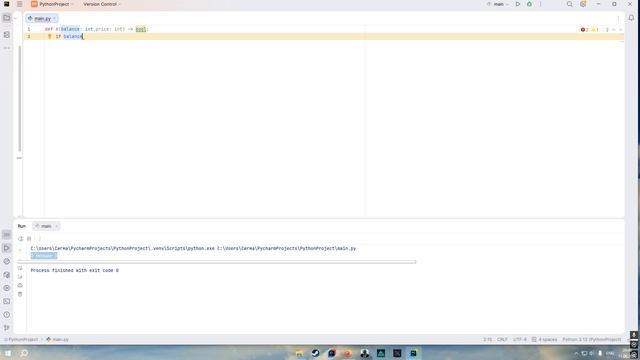Screen dimensions: 640x360
Task: Show more tool windows ellipsis in left sidebar
Action: click(x=7, y=48)
